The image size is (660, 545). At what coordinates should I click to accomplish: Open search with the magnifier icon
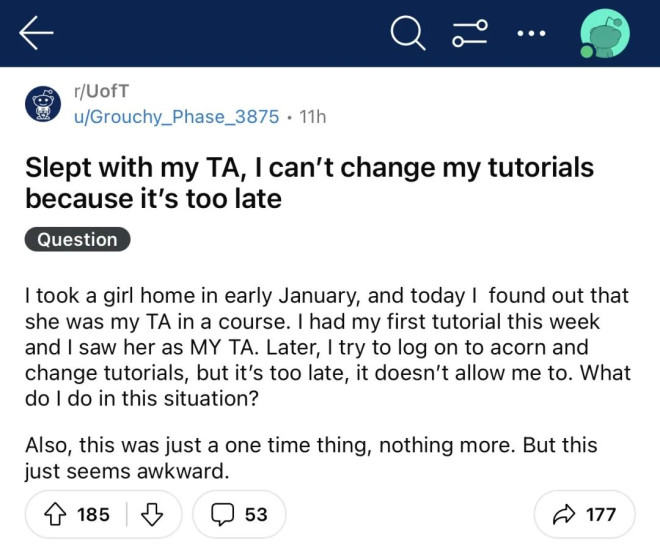[x=407, y=34]
